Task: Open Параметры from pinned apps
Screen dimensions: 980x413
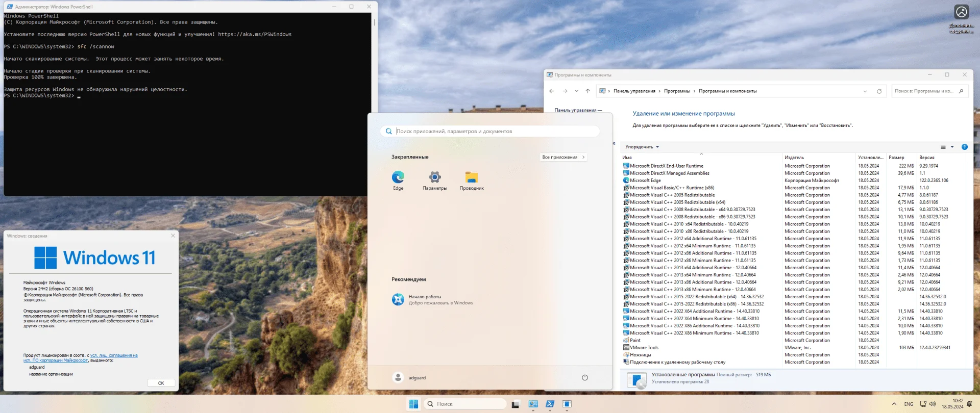Action: pyautogui.click(x=435, y=180)
